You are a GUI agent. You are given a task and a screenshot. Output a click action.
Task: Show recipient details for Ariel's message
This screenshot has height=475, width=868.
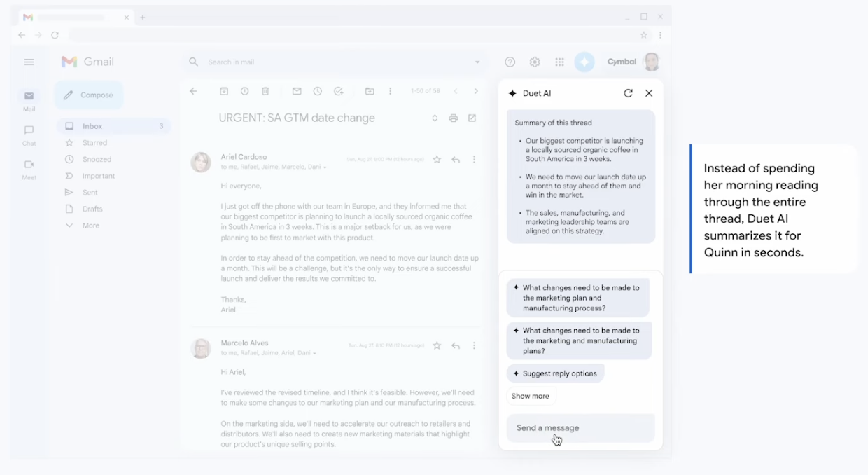tap(325, 168)
